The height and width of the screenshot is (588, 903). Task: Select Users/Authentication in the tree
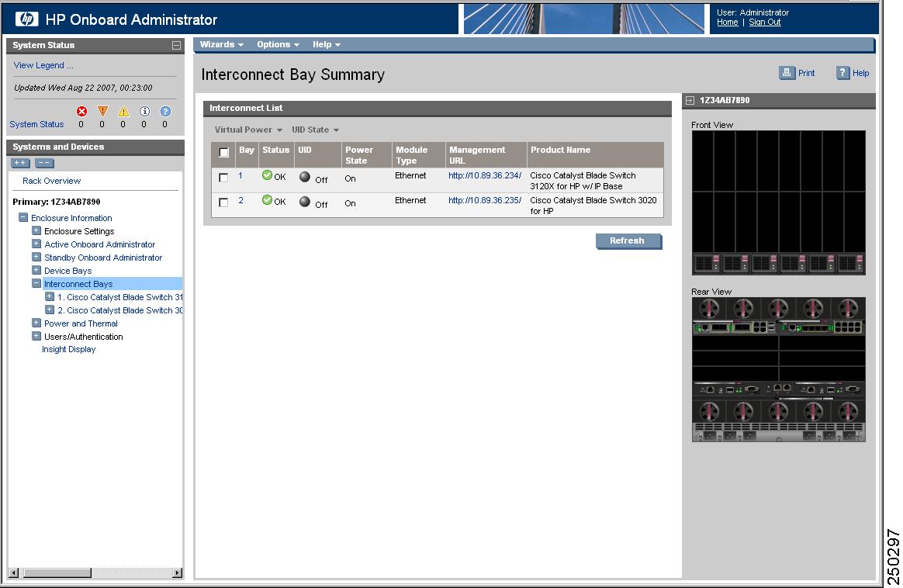(84, 337)
